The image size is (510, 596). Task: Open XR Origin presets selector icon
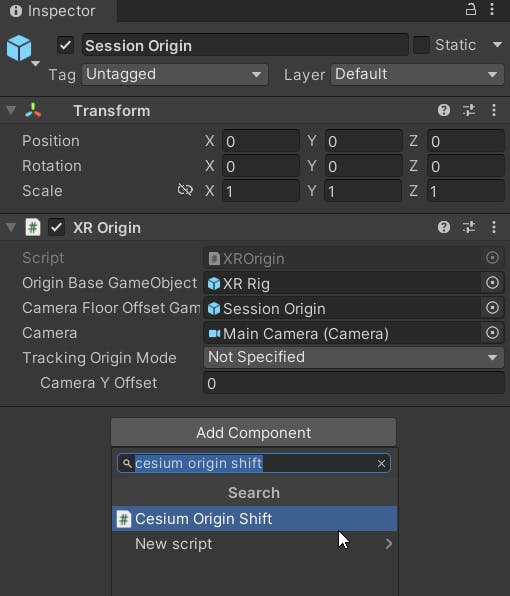pyautogui.click(x=469, y=227)
